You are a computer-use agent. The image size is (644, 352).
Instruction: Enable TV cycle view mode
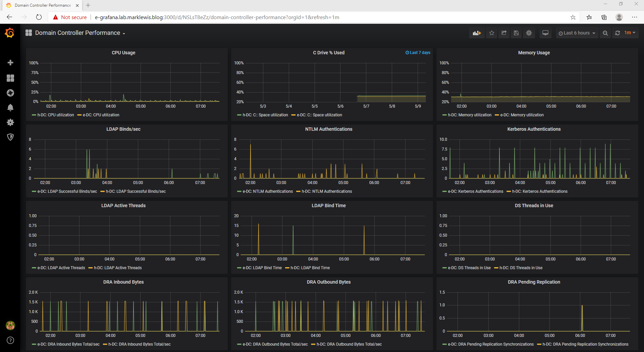click(x=545, y=33)
